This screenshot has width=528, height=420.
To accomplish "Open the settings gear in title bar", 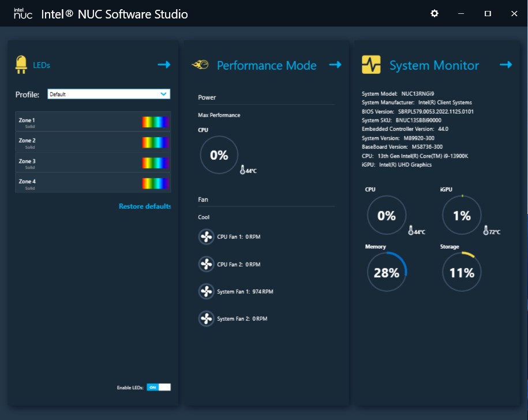I will [435, 13].
